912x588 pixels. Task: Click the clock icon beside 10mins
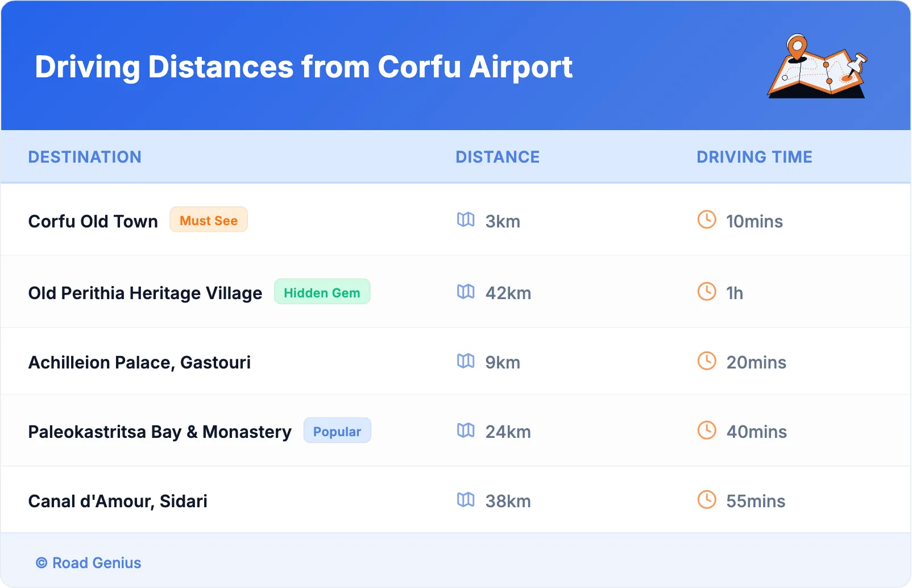[707, 220]
